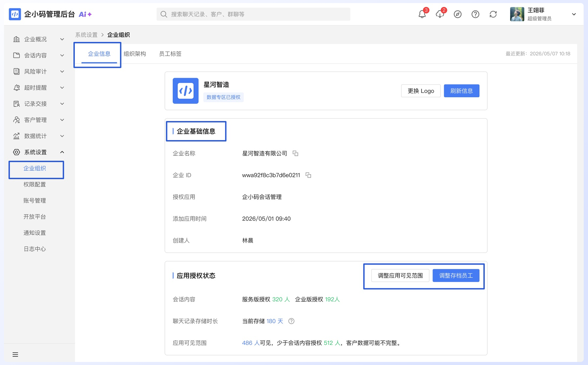The height and width of the screenshot is (365, 588).
Task: Expand the 记录交接 menu
Action: point(39,104)
